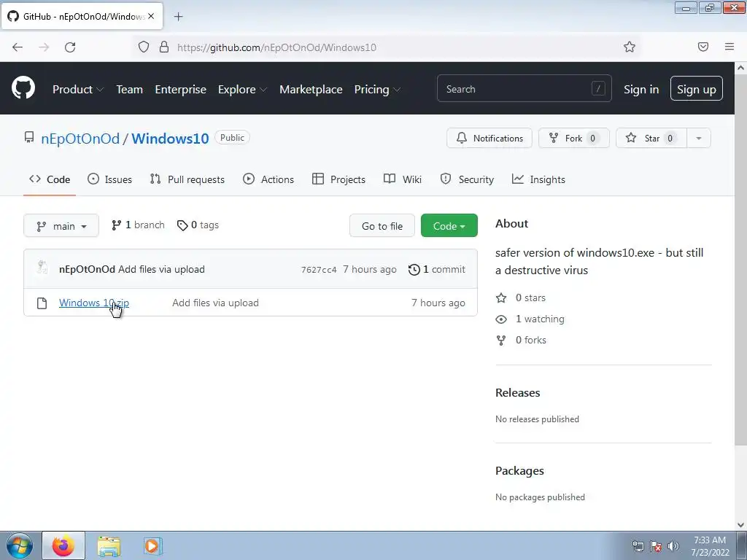Image resolution: width=747 pixels, height=560 pixels.
Task: Open the Team navigation link
Action: point(130,90)
